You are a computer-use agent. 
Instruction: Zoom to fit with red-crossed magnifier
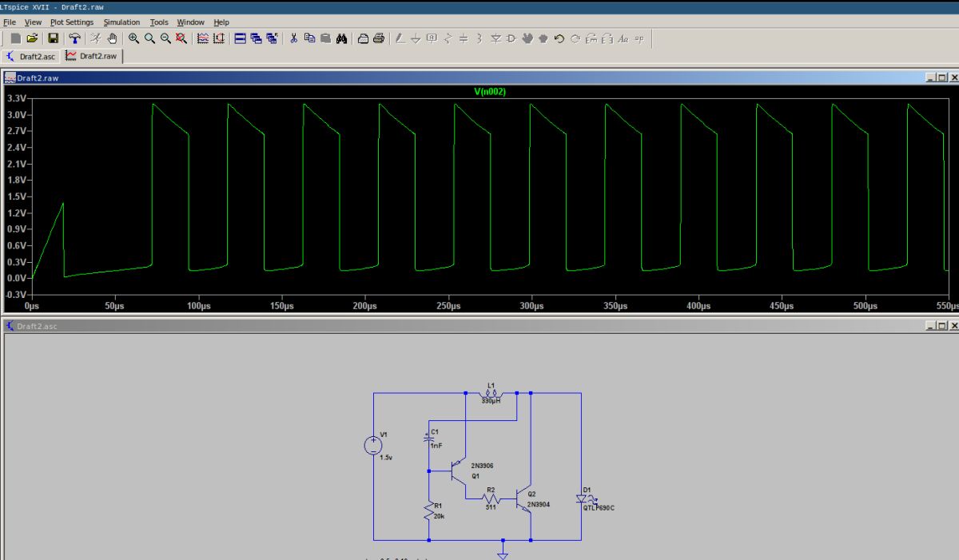point(181,38)
